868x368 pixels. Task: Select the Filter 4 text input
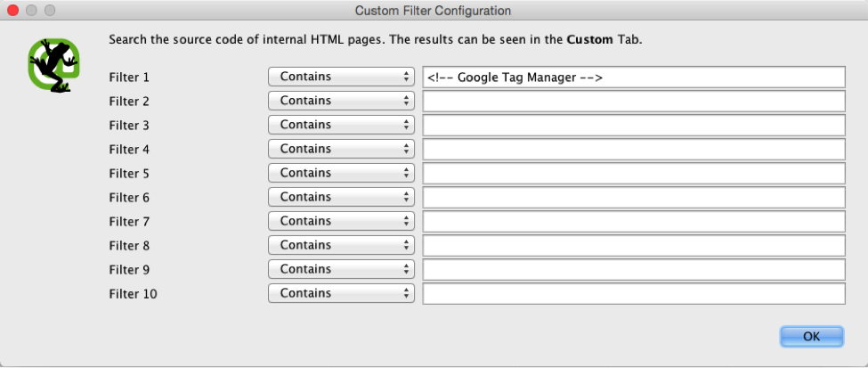634,149
